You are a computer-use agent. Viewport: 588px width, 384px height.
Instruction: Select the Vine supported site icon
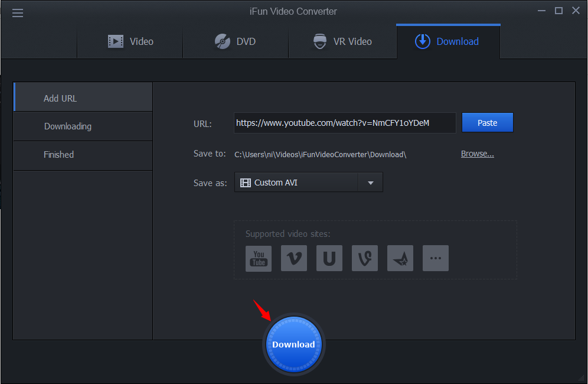pyautogui.click(x=365, y=258)
